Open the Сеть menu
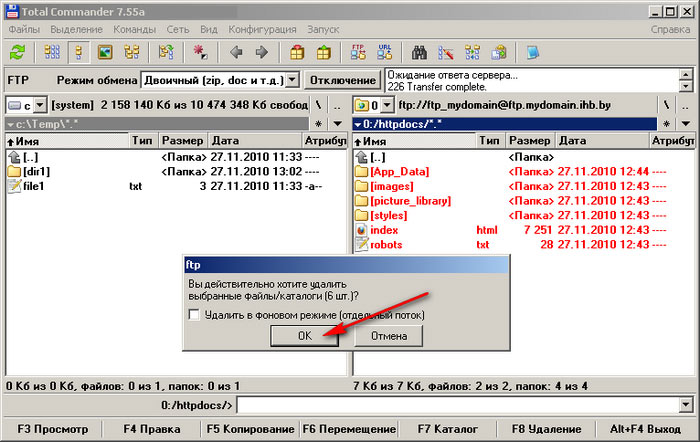 (x=178, y=29)
